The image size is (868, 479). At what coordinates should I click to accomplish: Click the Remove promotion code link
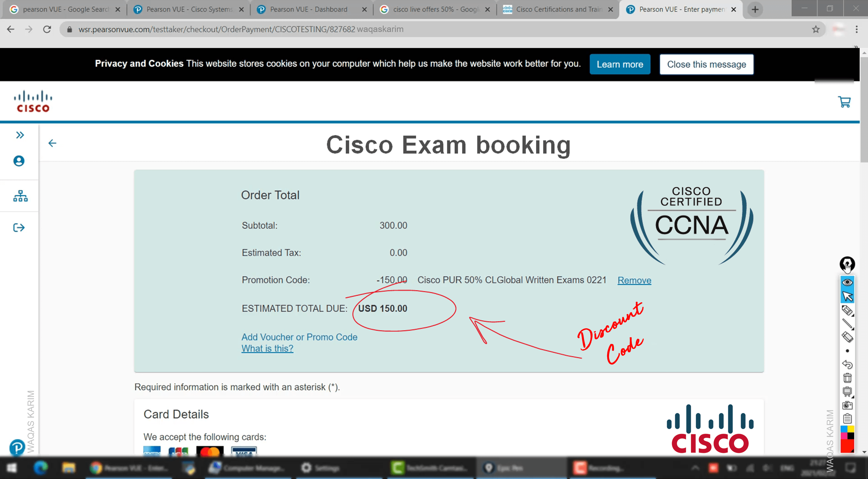coord(634,281)
